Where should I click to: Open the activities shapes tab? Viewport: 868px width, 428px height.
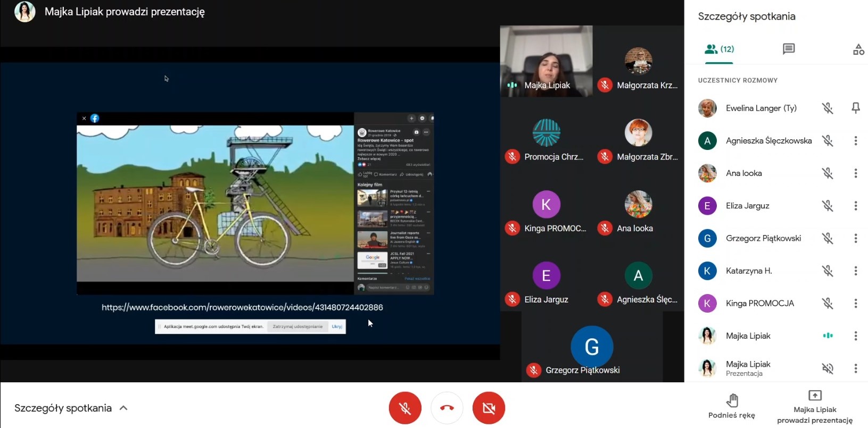pos(858,49)
